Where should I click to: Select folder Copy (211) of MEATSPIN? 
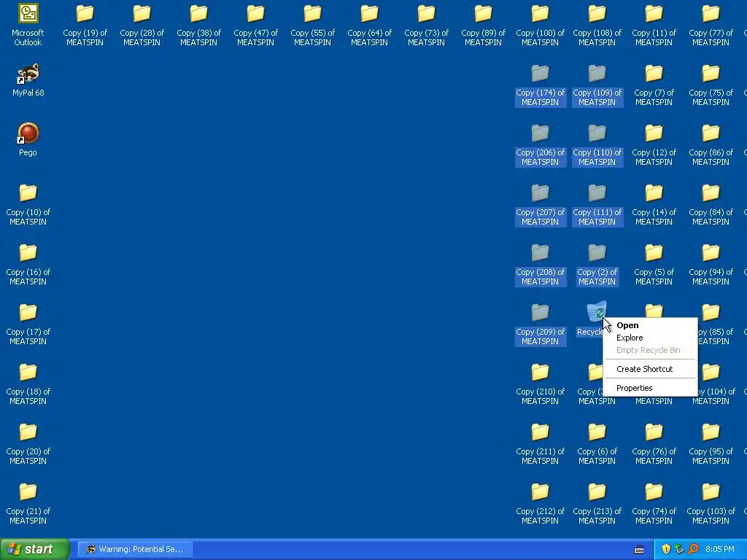[x=540, y=443]
